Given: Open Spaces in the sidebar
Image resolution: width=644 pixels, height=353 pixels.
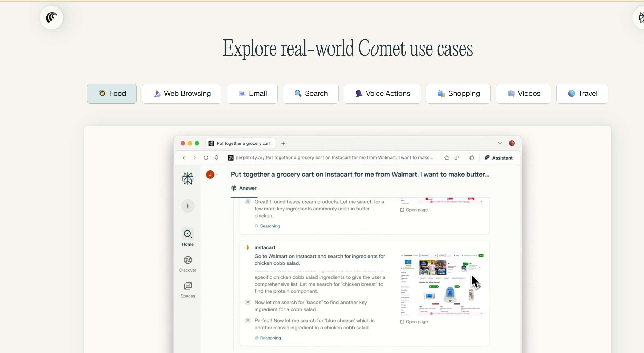Looking at the screenshot, I should 188,290.
